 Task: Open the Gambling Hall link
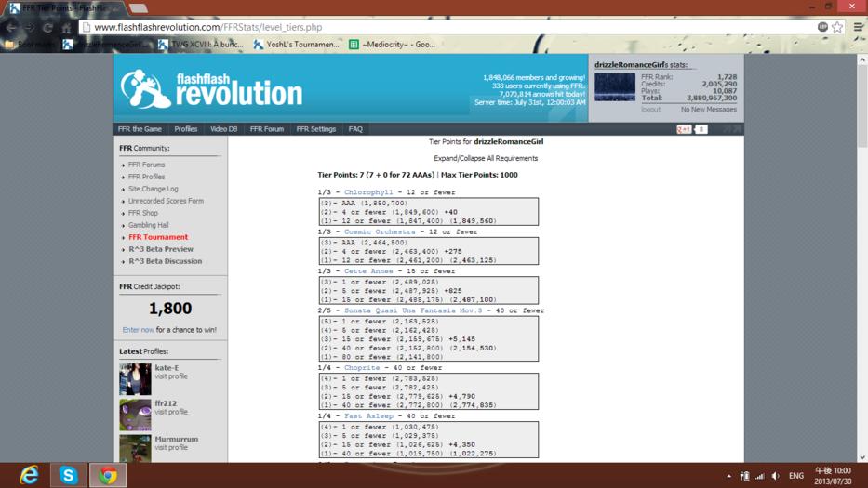tap(148, 225)
